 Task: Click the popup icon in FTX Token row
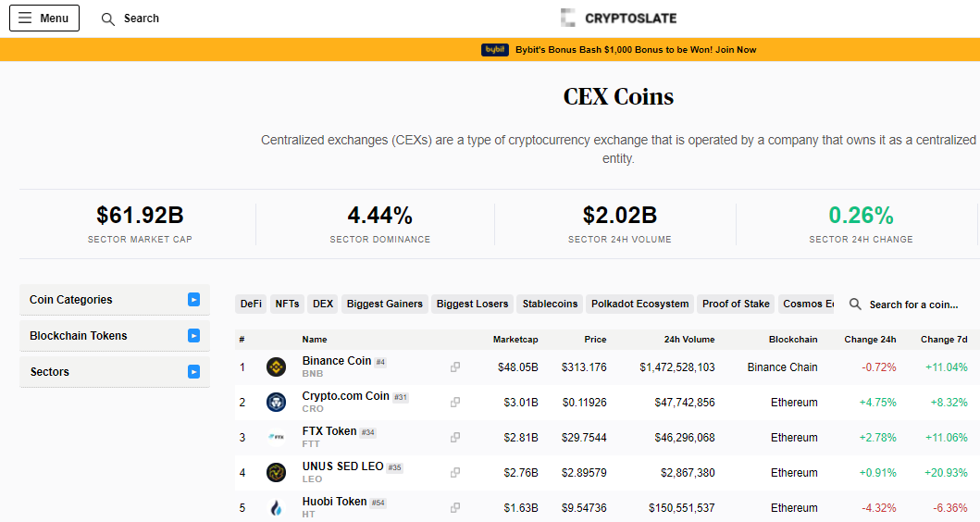[x=455, y=437]
